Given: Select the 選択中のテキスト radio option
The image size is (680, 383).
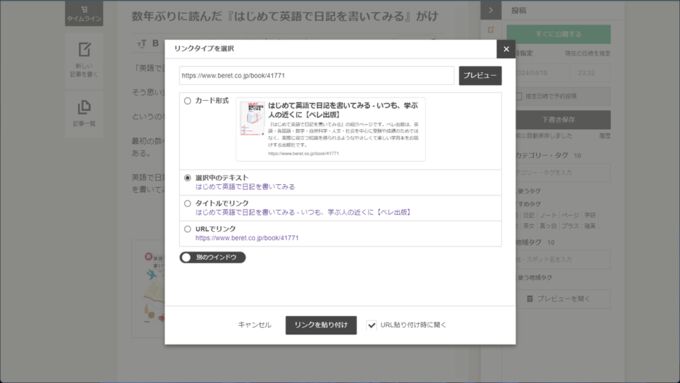Looking at the screenshot, I should (187, 178).
